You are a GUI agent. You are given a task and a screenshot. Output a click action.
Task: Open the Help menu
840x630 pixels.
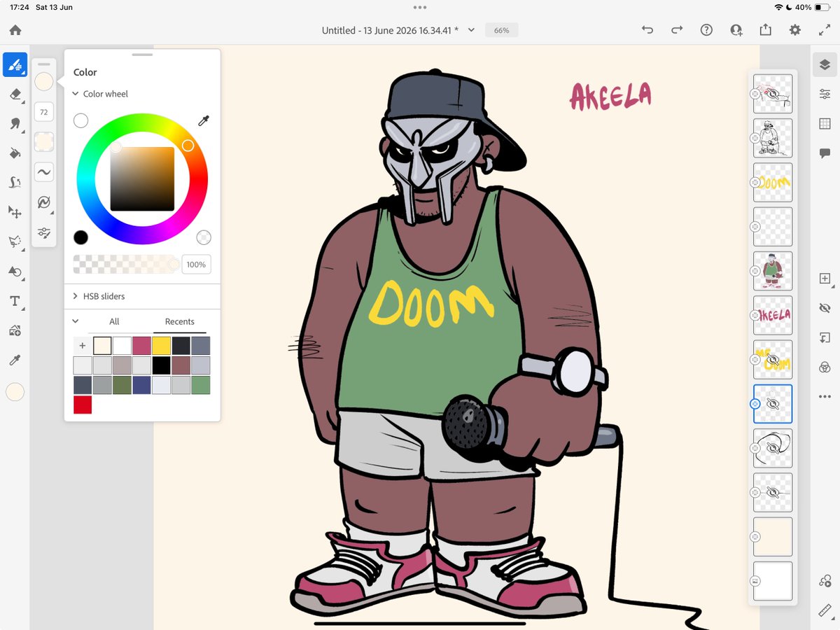click(x=706, y=30)
